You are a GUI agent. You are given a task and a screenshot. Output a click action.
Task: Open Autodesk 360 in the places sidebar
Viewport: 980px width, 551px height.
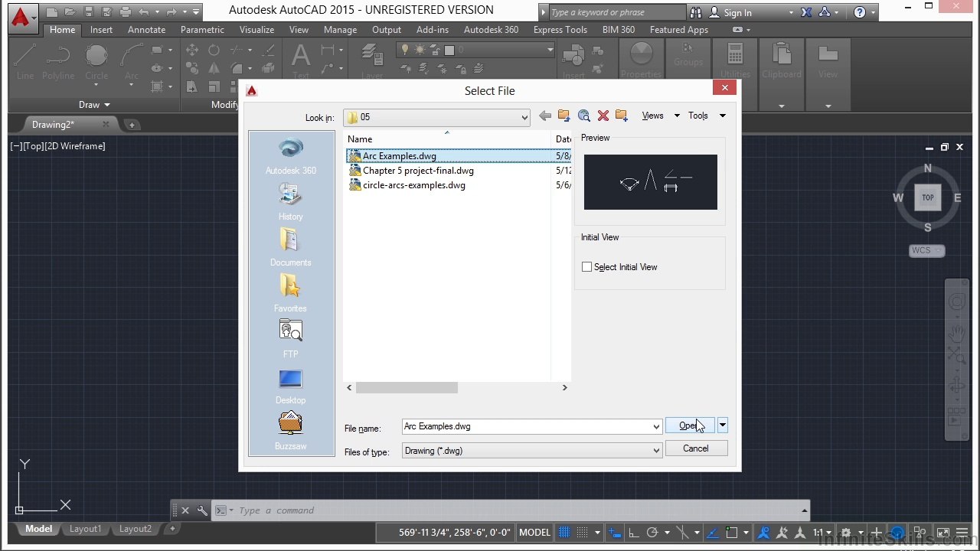coord(291,157)
